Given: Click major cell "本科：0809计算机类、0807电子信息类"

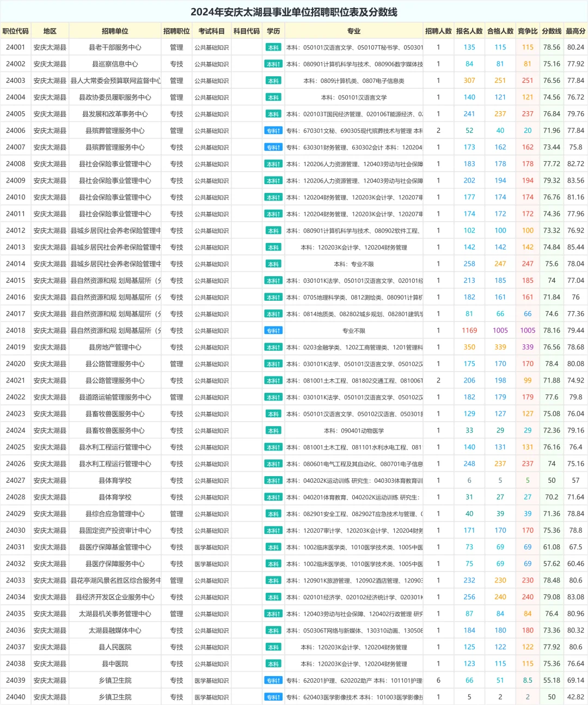Looking at the screenshot, I should 354,81.
